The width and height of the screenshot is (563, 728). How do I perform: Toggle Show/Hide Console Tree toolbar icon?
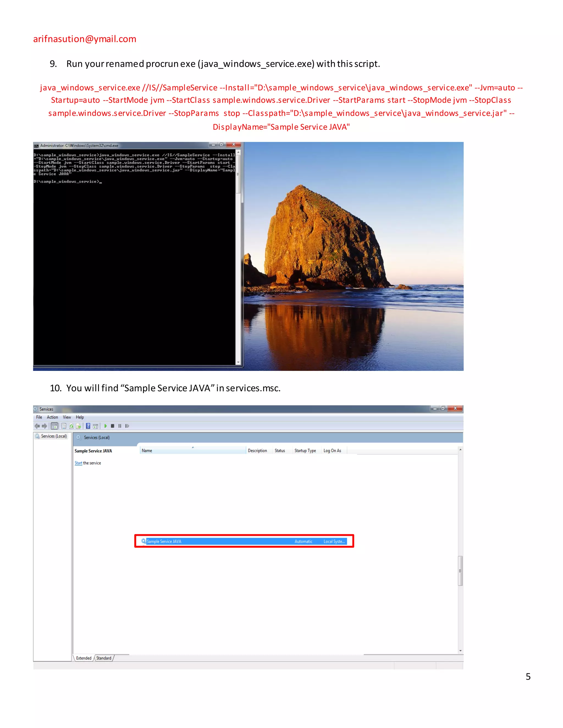coord(54,426)
